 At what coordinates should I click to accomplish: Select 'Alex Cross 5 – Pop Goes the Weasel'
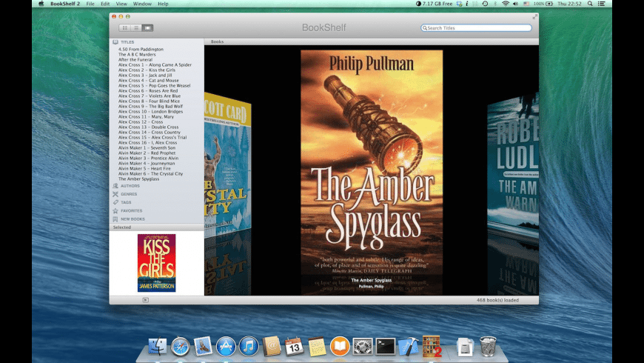tap(155, 85)
